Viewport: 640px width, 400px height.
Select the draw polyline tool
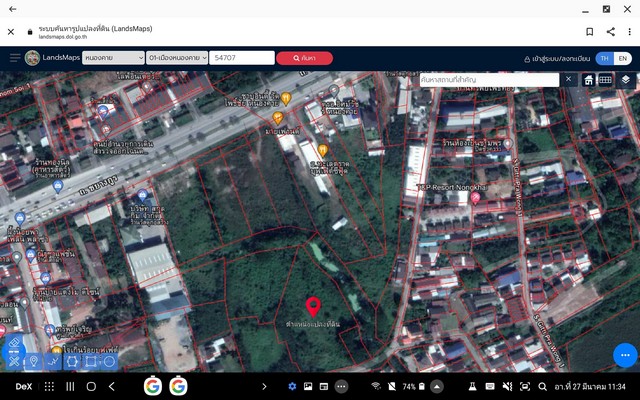(x=53, y=361)
